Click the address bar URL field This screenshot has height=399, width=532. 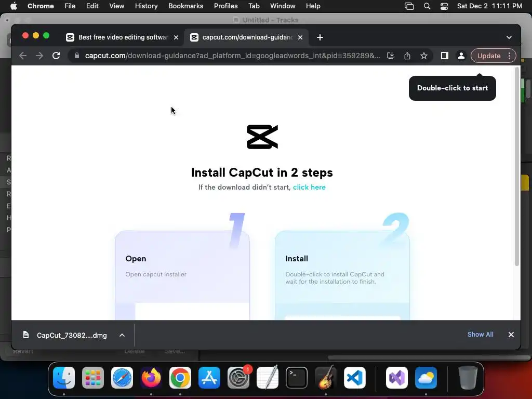point(232,56)
